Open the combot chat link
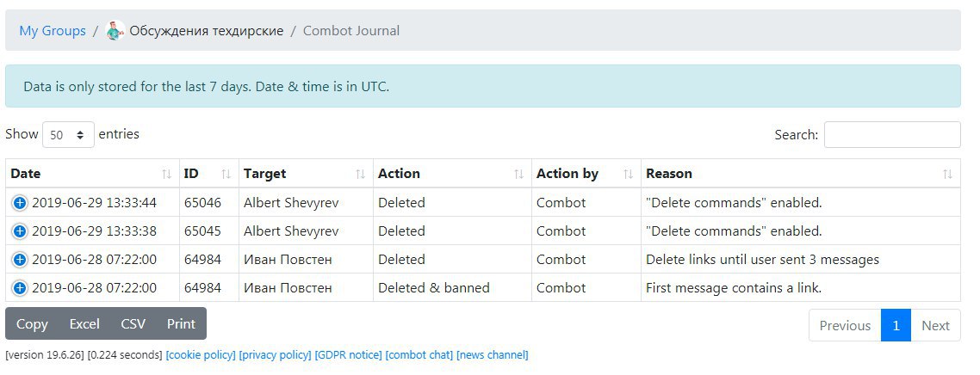Viewport: 980px width, 375px height. point(419,355)
